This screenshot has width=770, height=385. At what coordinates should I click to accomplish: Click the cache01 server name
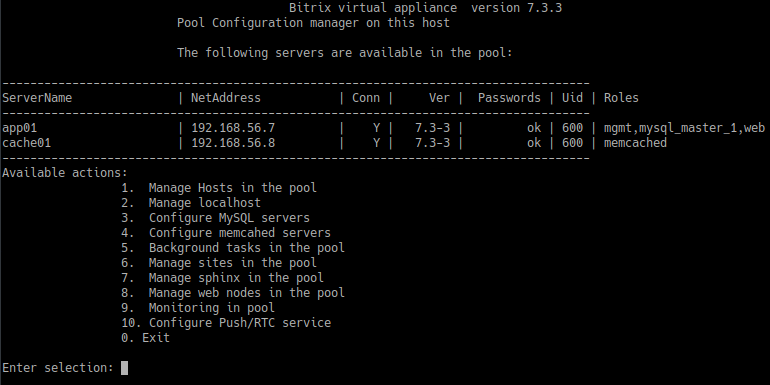[x=27, y=143]
